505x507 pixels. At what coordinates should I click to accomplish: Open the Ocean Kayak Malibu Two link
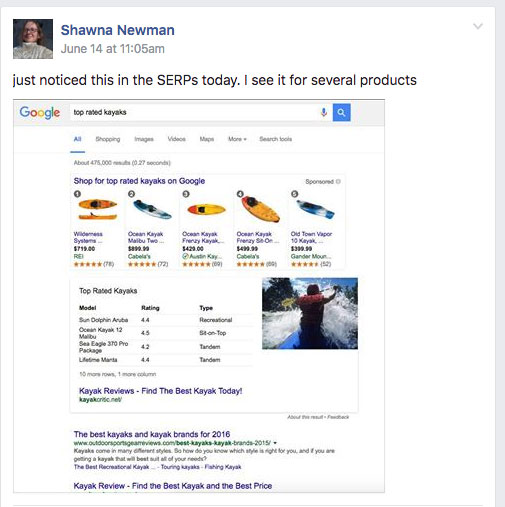tap(146, 237)
